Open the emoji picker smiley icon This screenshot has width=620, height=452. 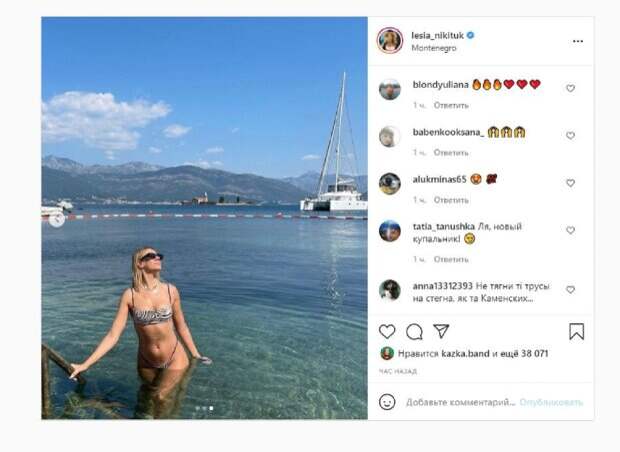pyautogui.click(x=387, y=402)
